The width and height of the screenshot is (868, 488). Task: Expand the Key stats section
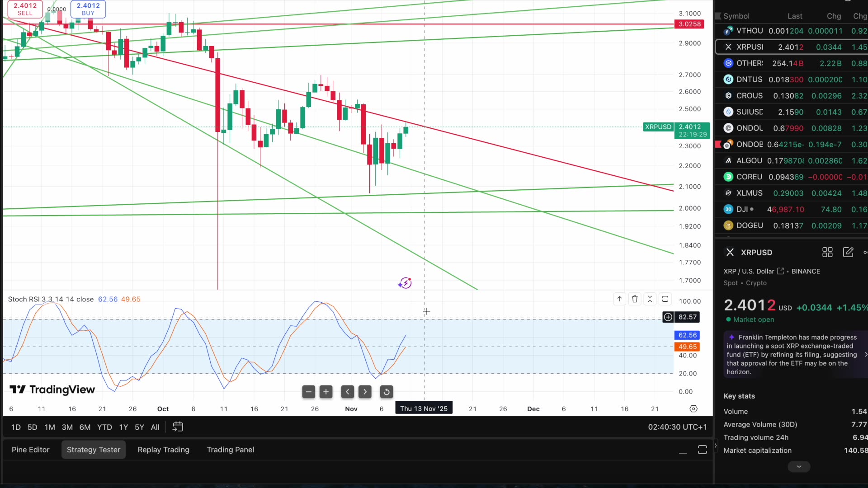pos(799,466)
